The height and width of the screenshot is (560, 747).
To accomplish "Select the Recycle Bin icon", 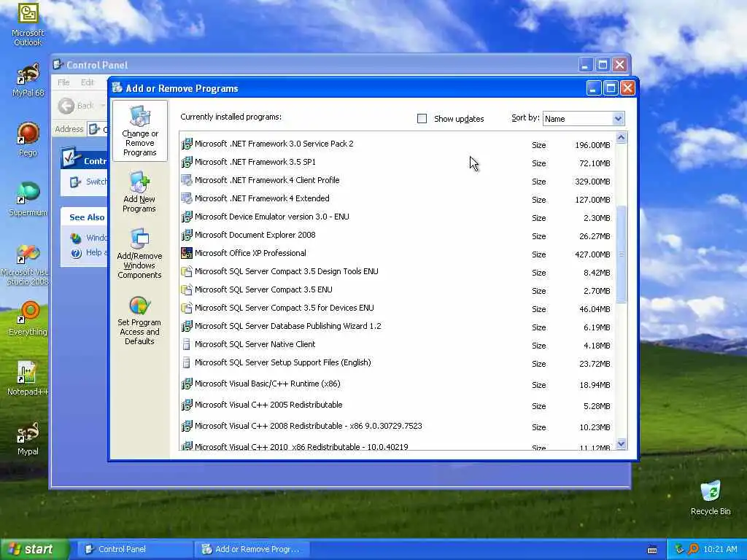I will coord(711,497).
